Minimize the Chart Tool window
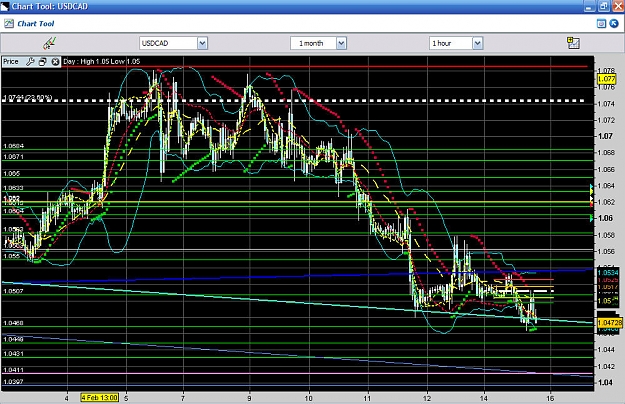This screenshot has width=625, height=404. point(590,6)
